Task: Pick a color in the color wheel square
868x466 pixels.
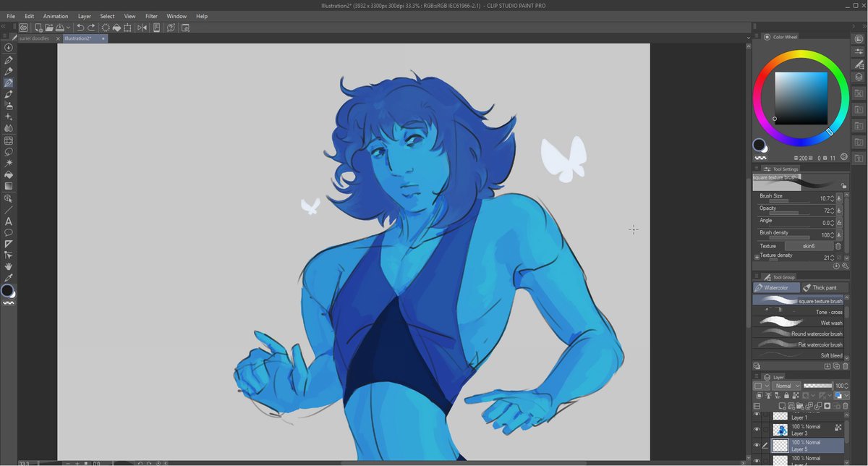Action: [x=801, y=98]
